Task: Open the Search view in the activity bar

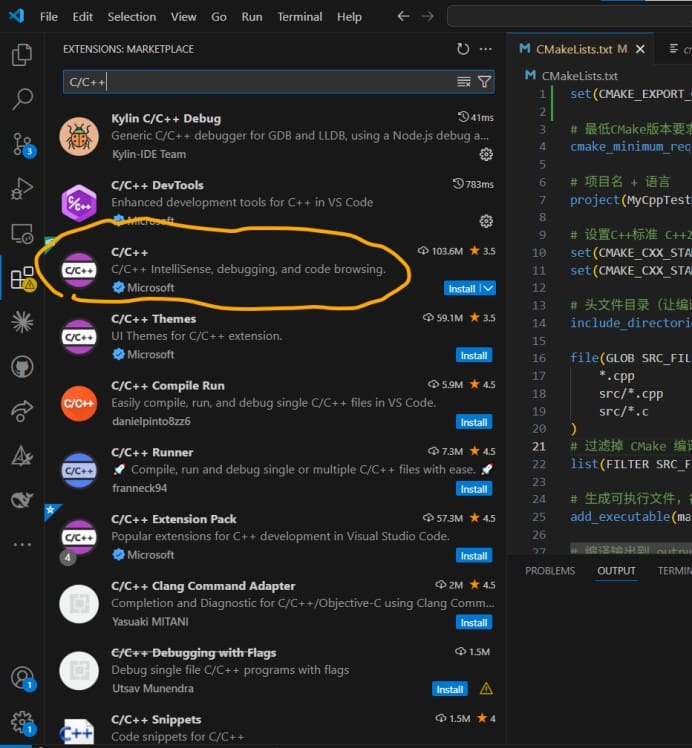Action: (22, 99)
